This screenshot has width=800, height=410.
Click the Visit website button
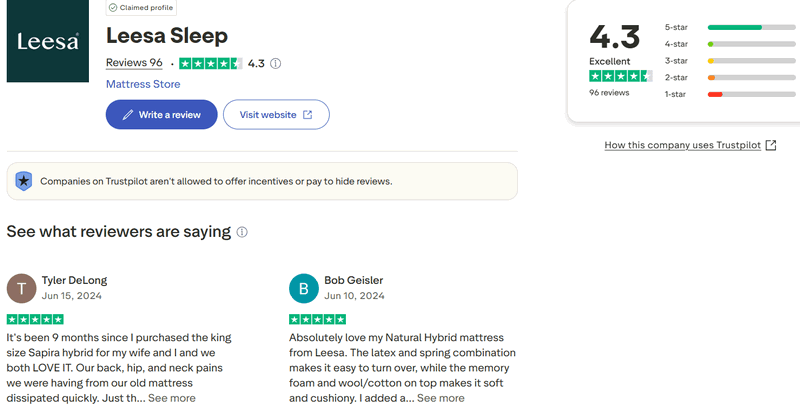tap(276, 115)
